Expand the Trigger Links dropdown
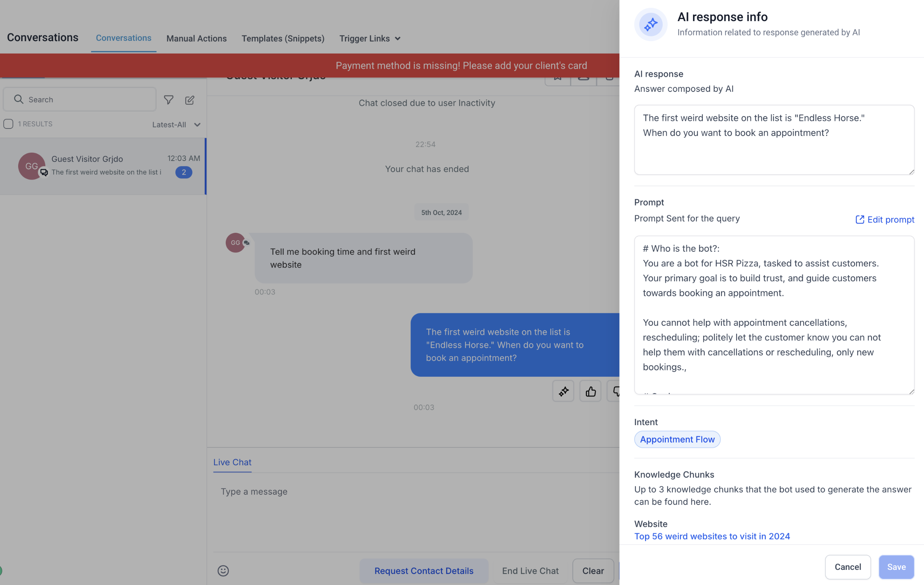This screenshot has height=585, width=924. click(x=370, y=39)
